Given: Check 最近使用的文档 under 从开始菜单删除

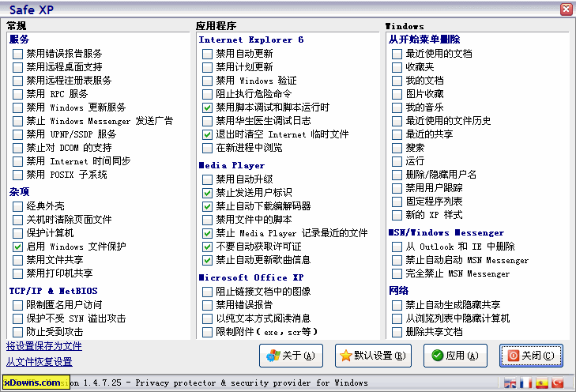Looking at the screenshot, I should click(x=397, y=54).
